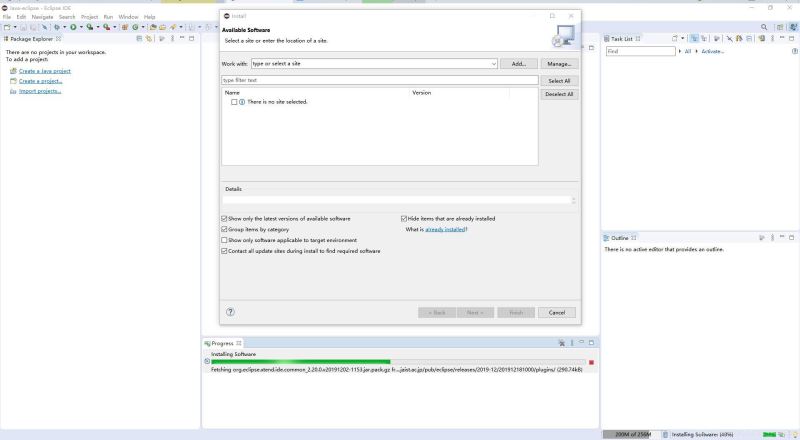Open the Window menu

(128, 17)
